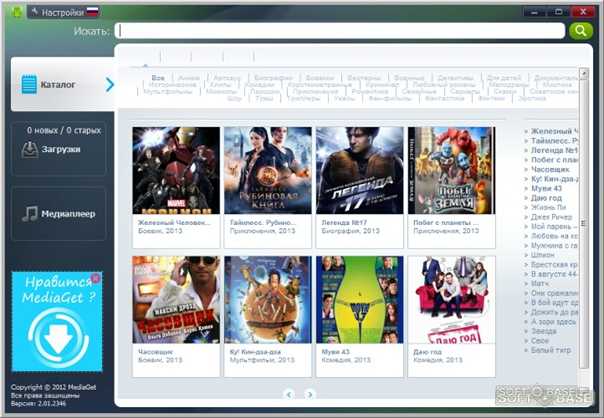Open Мой парень in the side list
The width and height of the screenshot is (604, 418).
pos(554,227)
